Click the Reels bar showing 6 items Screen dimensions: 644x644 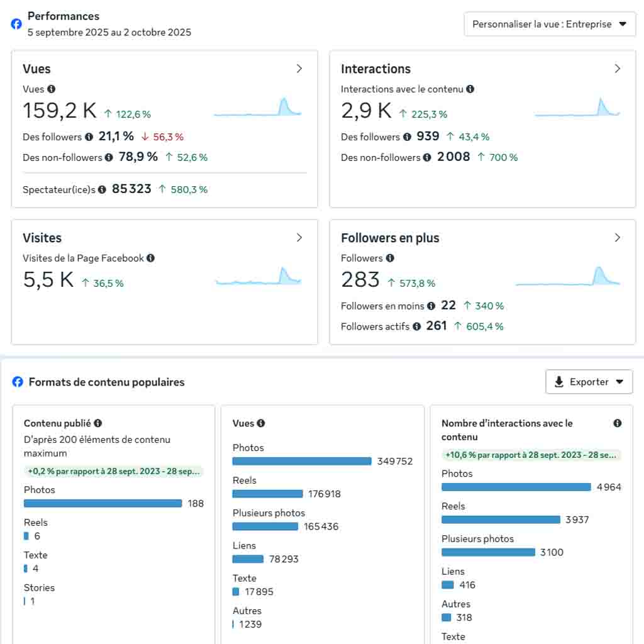point(26,536)
